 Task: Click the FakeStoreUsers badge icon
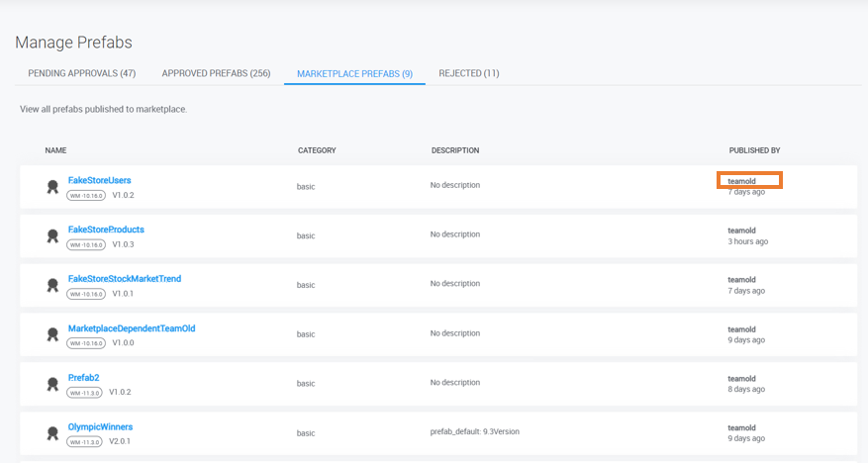[x=52, y=187]
